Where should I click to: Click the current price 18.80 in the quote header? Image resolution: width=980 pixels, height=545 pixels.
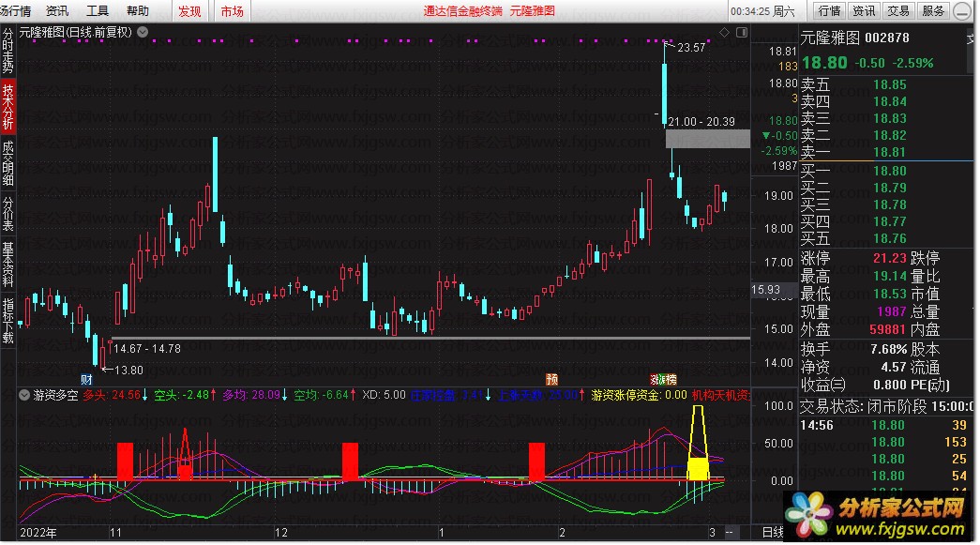pos(824,63)
